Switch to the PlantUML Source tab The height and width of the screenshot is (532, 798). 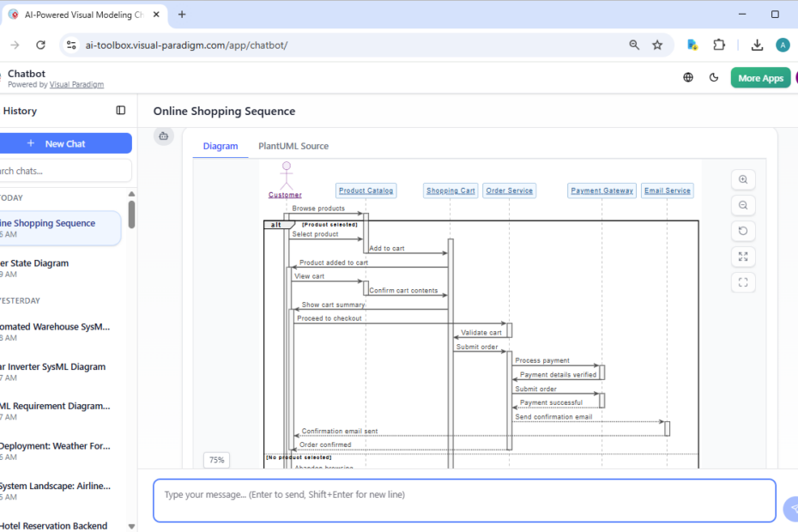[293, 146]
